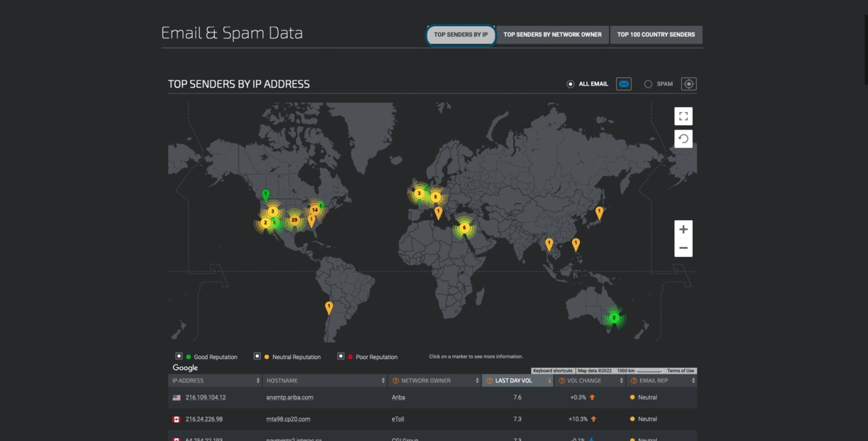Open hostname mta98.cp20.com link
Viewport: 868px width, 441px height.
click(x=288, y=419)
